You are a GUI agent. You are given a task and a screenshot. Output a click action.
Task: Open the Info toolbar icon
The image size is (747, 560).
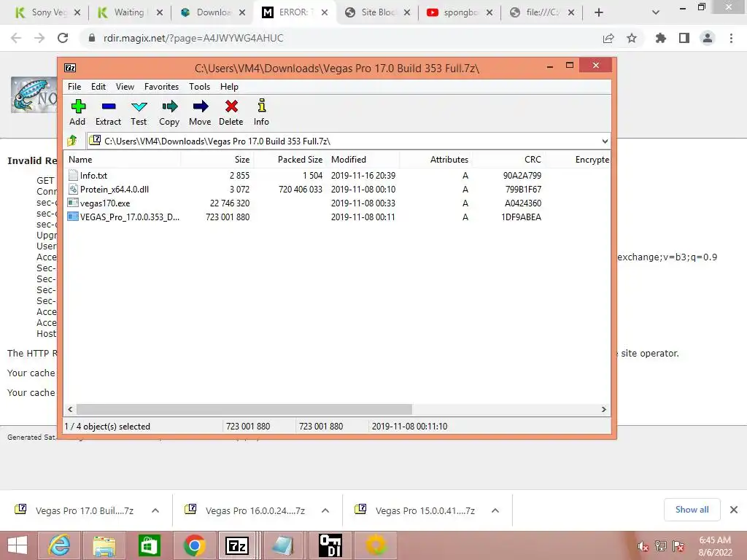tap(261, 106)
